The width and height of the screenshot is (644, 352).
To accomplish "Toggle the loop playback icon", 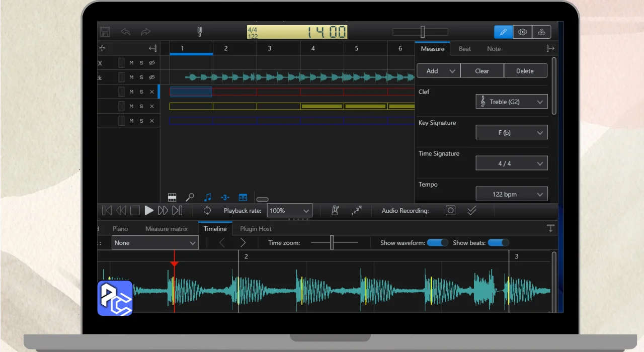I will click(207, 211).
